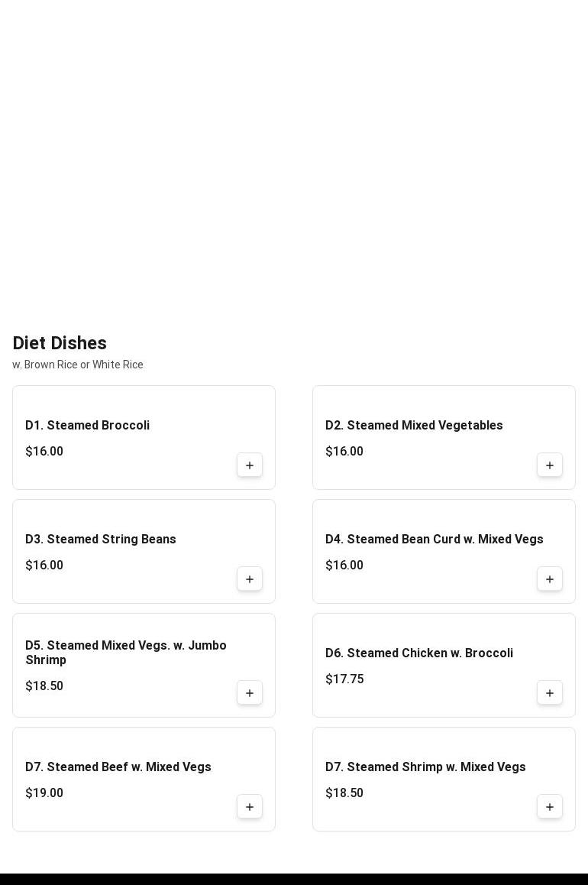This screenshot has height=885, width=588.
Task: Select D6. Steamed Chicken w. Broccoli title
Action: click(418, 653)
